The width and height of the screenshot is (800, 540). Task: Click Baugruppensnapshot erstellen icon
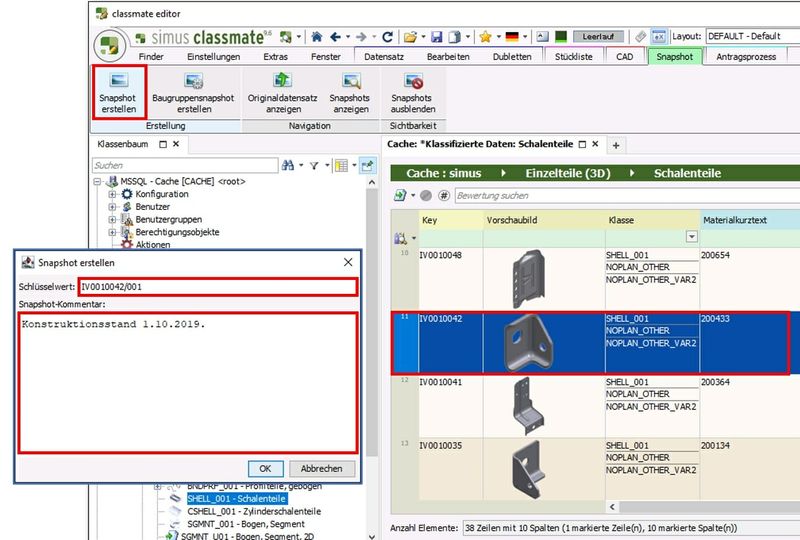click(x=193, y=81)
